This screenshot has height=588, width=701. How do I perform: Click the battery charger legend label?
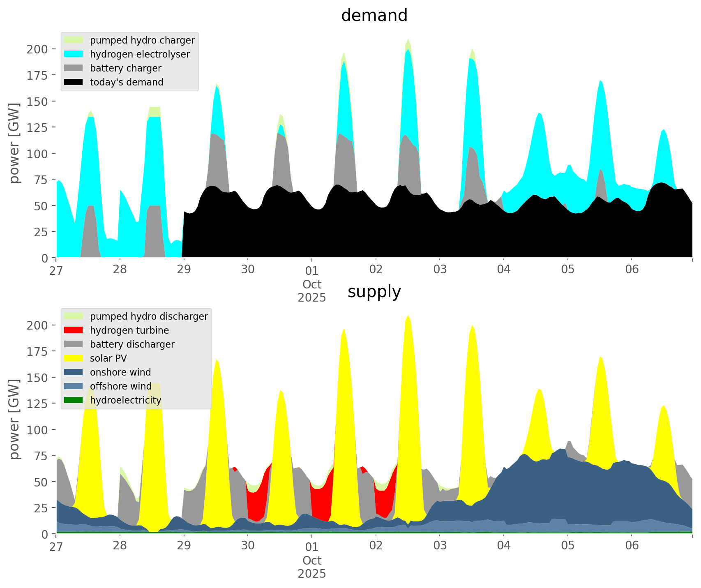point(125,68)
